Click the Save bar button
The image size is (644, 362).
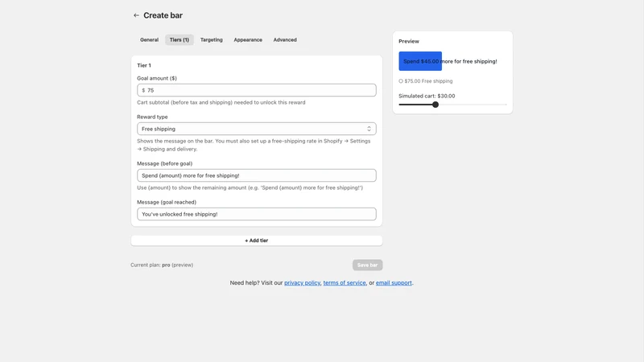tap(367, 265)
